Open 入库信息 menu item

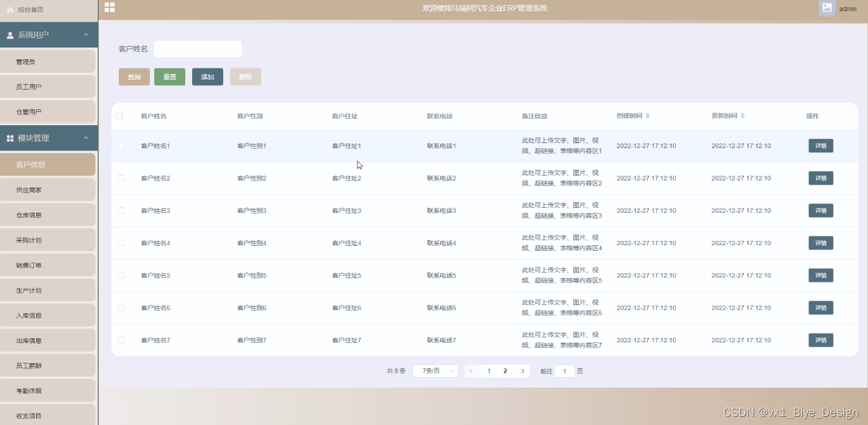point(48,315)
